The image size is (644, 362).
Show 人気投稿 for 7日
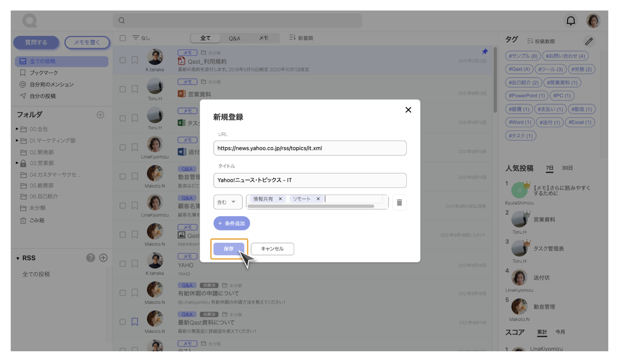click(x=549, y=168)
